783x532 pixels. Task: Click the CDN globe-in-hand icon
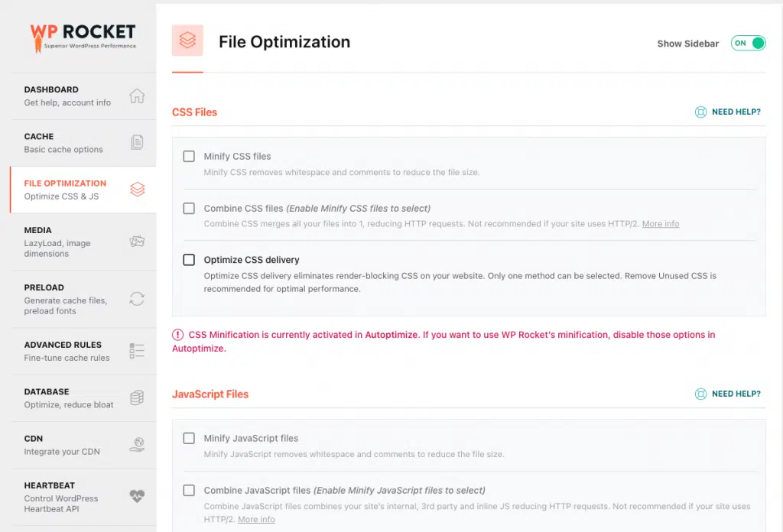click(x=137, y=445)
